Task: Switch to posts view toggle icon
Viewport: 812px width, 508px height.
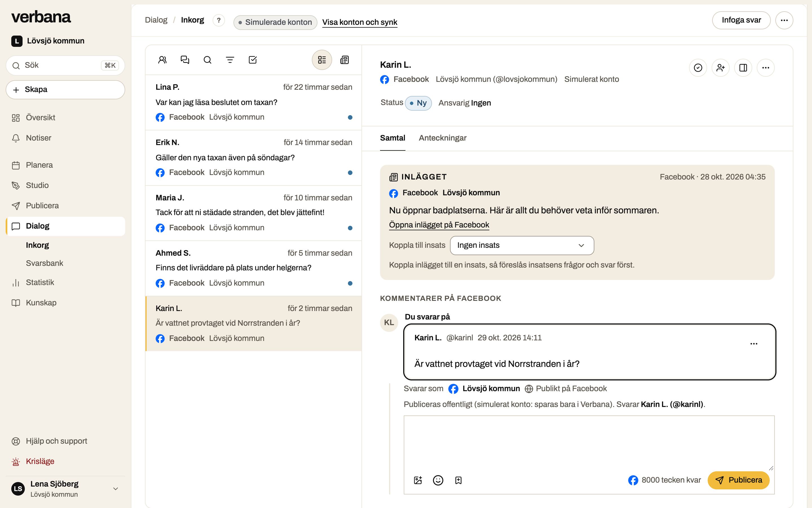Action: coord(345,60)
